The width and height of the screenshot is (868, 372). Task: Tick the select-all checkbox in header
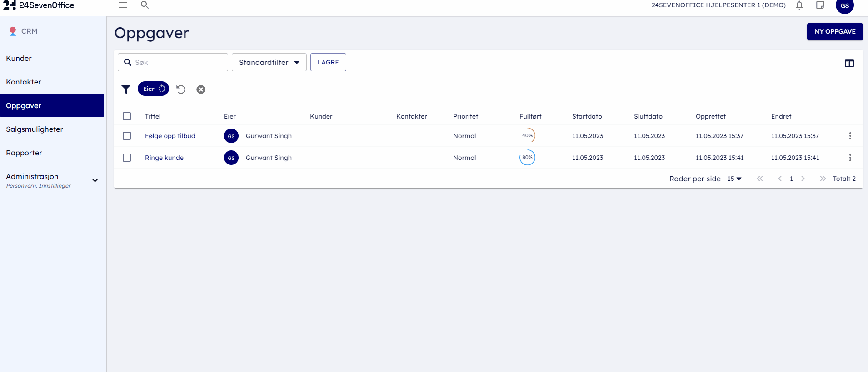[127, 116]
